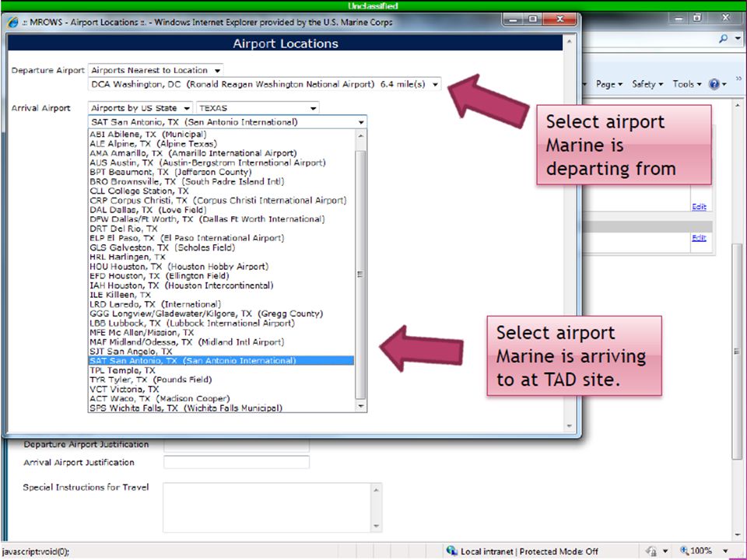Open the Departure Airport type dropdown
This screenshot has height=560, width=747.
click(156, 70)
